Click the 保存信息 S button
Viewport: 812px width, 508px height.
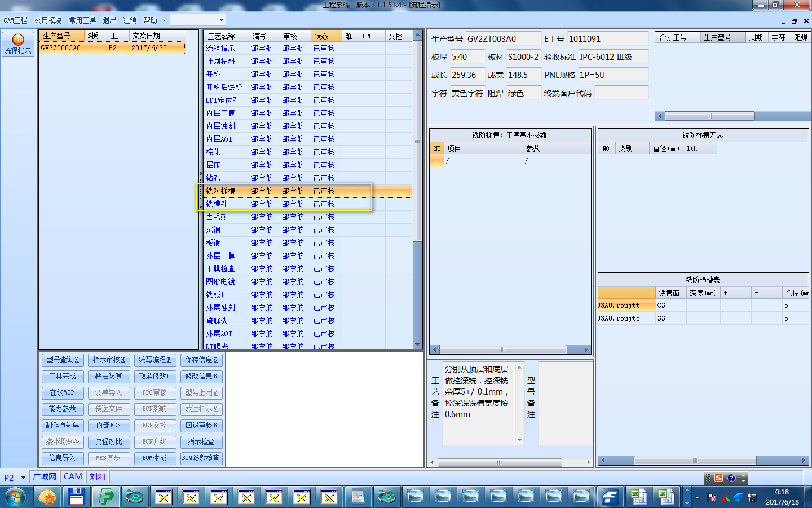coord(201,360)
